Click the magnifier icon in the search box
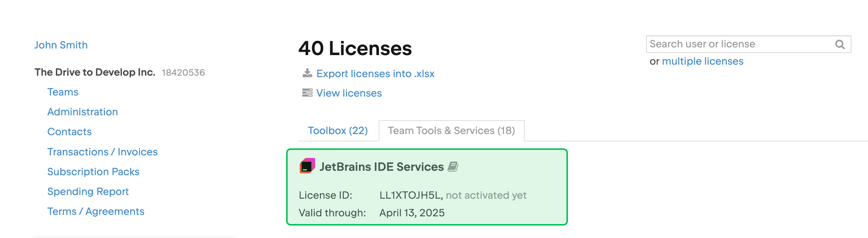This screenshot has height=238, width=868. [840, 44]
